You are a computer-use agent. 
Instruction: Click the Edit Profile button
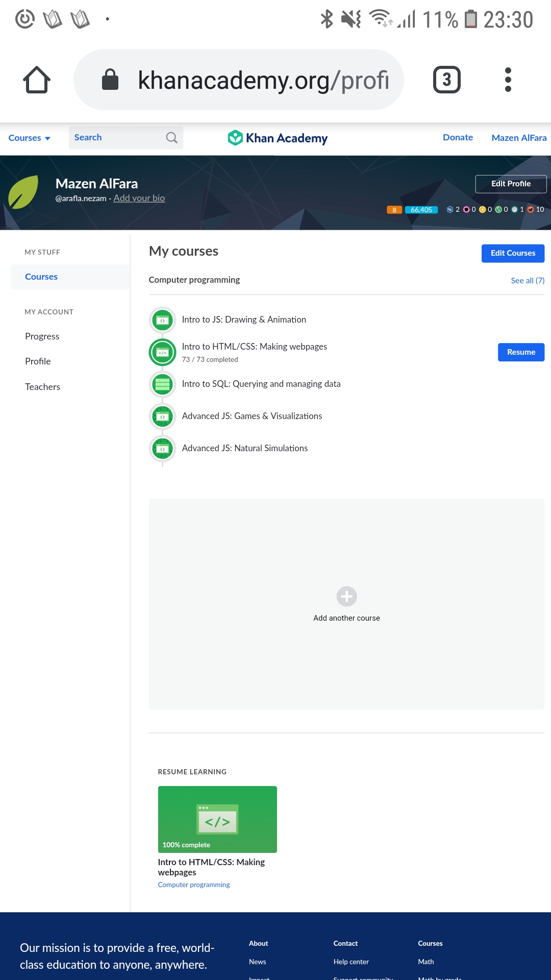point(511,184)
